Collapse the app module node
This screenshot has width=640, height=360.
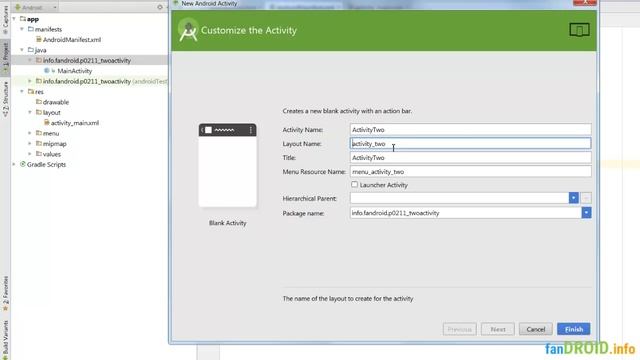click(14, 19)
